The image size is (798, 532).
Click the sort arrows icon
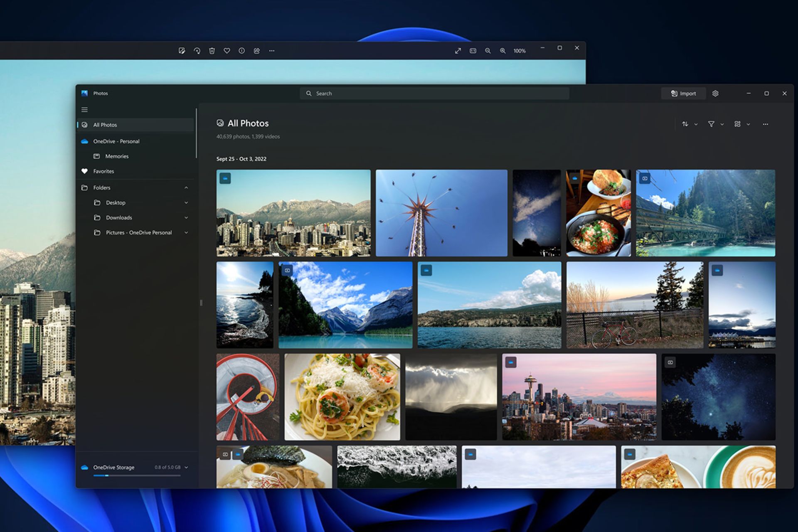pos(685,124)
